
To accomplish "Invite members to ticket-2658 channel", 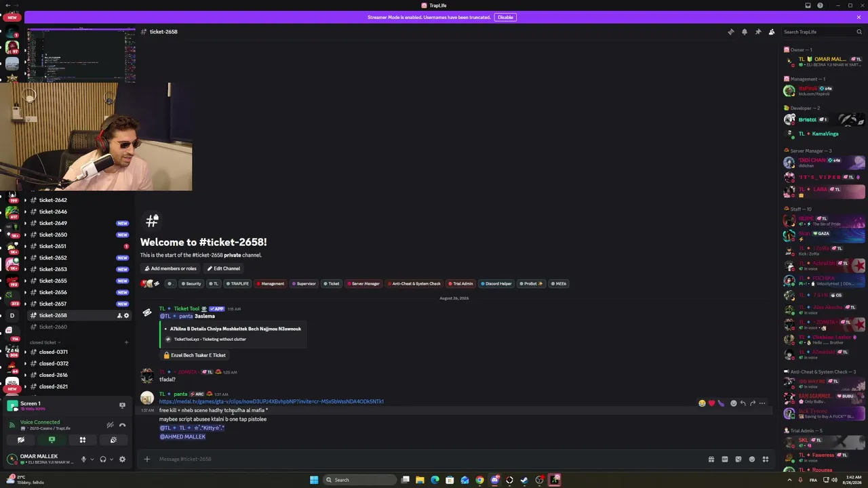I will point(119,315).
